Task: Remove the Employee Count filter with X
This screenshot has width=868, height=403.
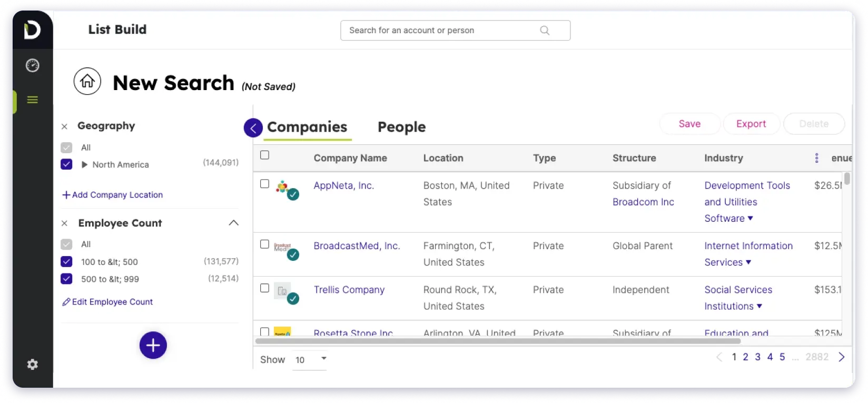Action: tap(64, 223)
